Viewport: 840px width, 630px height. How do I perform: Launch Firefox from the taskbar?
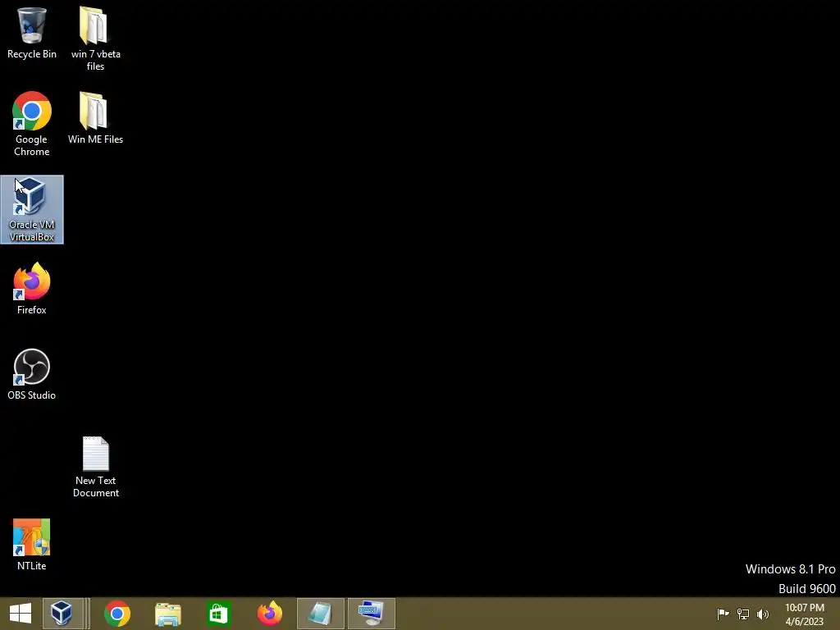tap(269, 614)
